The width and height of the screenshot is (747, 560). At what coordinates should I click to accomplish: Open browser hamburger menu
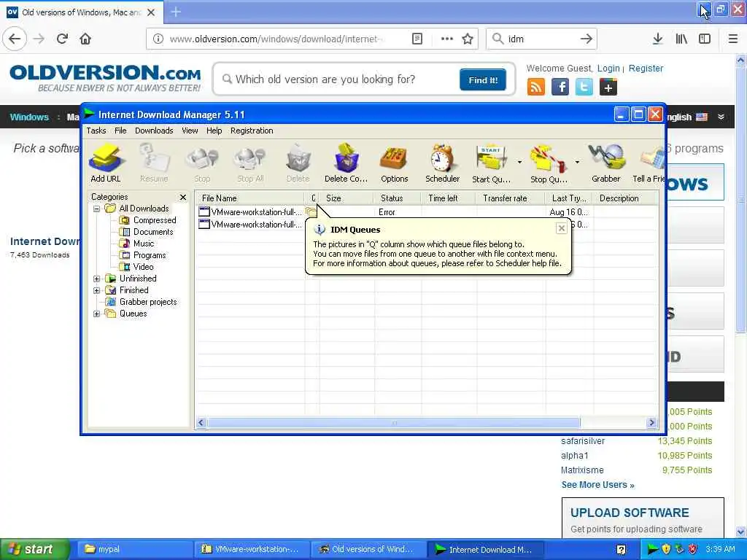(x=733, y=39)
